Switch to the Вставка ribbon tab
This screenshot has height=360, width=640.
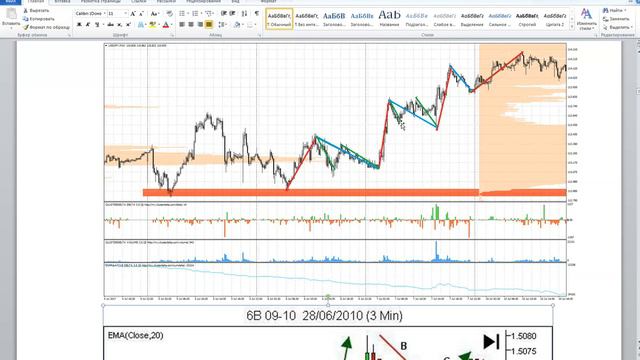coord(62,2)
